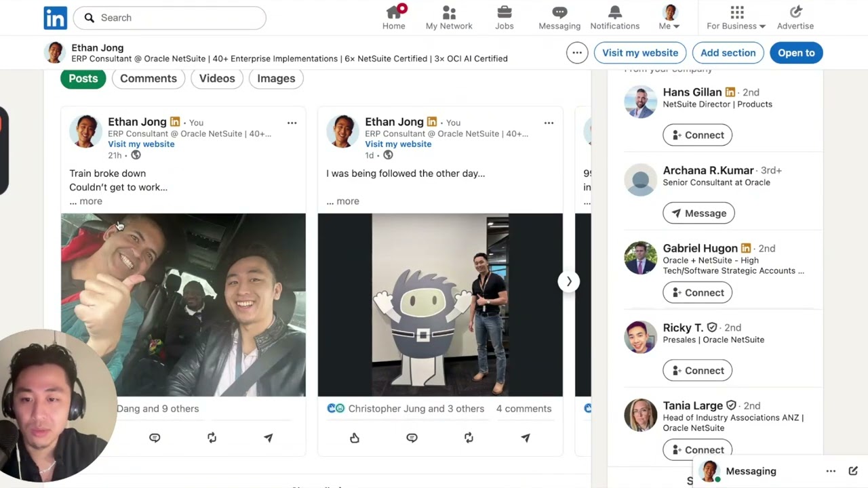Open Ricky T.'s profile name
Image resolution: width=868 pixels, height=488 pixels.
pyautogui.click(x=683, y=327)
